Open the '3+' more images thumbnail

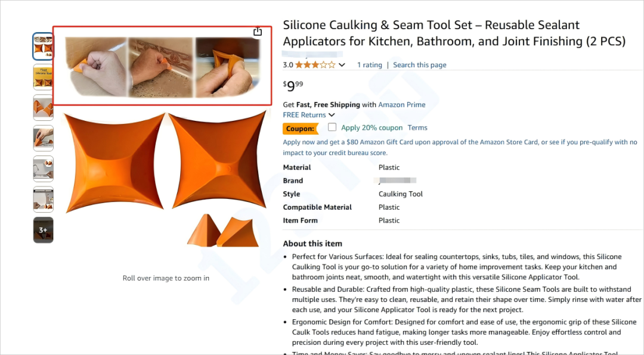(44, 230)
